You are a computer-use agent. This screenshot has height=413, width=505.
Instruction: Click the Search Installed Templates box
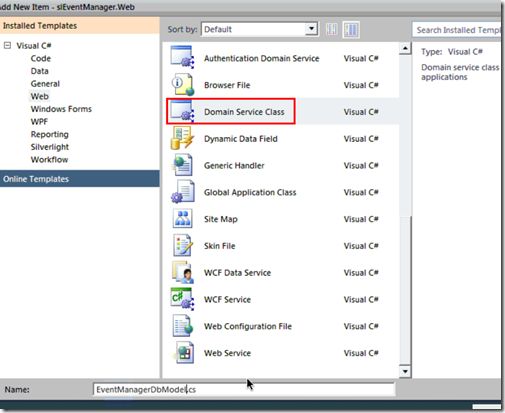[x=457, y=30]
